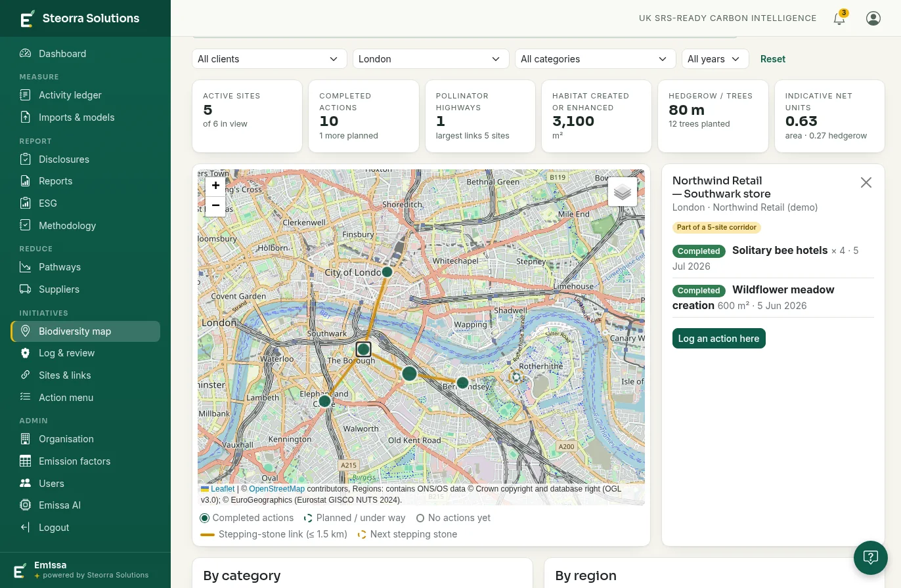Open Methodology page

tap(85, 226)
